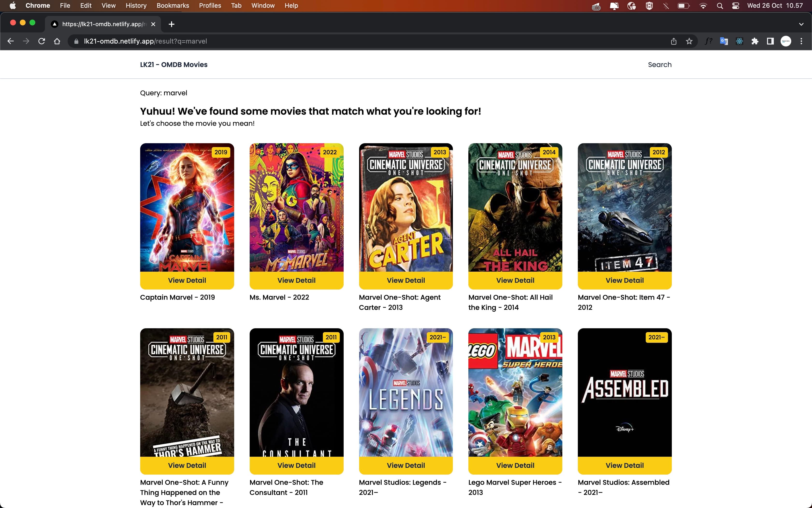Open the Profiles menu

(210, 5)
